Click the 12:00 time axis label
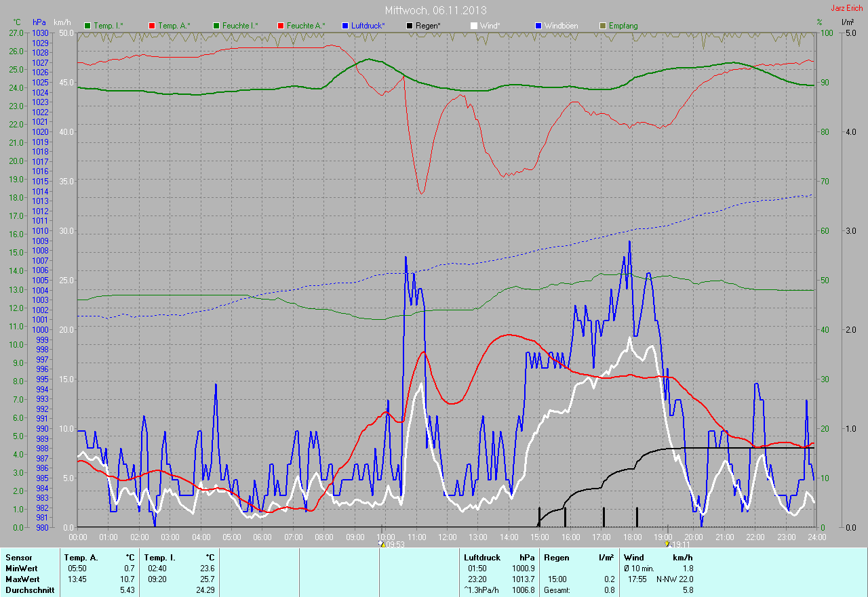 [447, 537]
